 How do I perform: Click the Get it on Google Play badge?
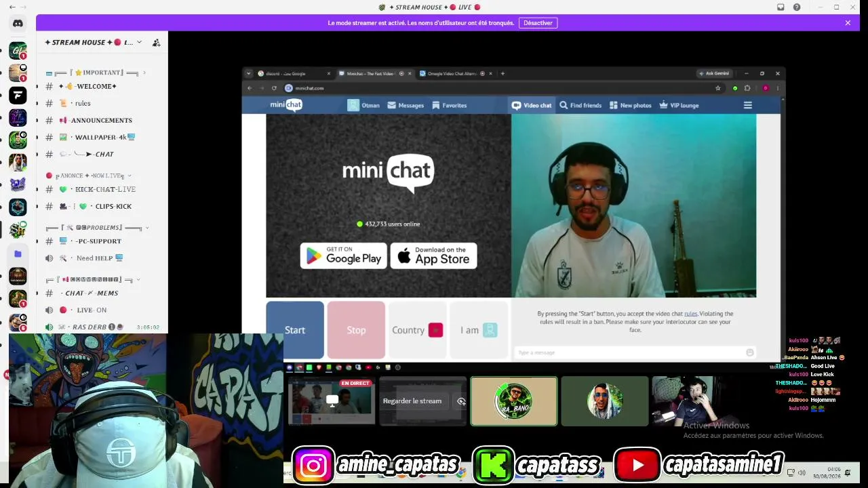pyautogui.click(x=344, y=256)
